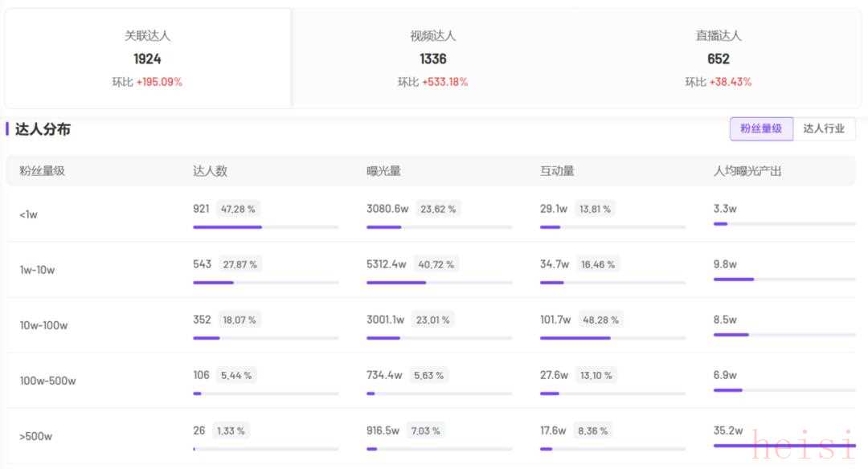The image size is (868, 469).
Task: Switch distribution view to 粉丝量级
Action: [x=761, y=128]
